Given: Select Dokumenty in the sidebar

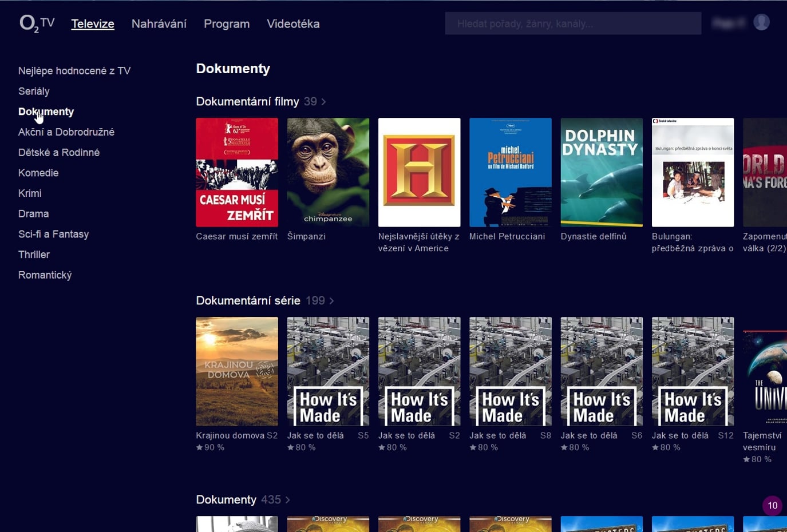Looking at the screenshot, I should (46, 112).
